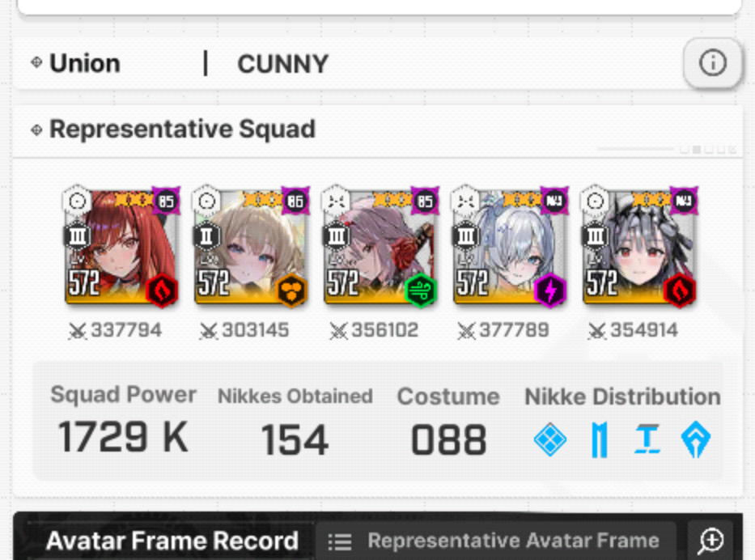
Task: Open the magnifier plus icon for avatar frames
Action: coord(710,541)
